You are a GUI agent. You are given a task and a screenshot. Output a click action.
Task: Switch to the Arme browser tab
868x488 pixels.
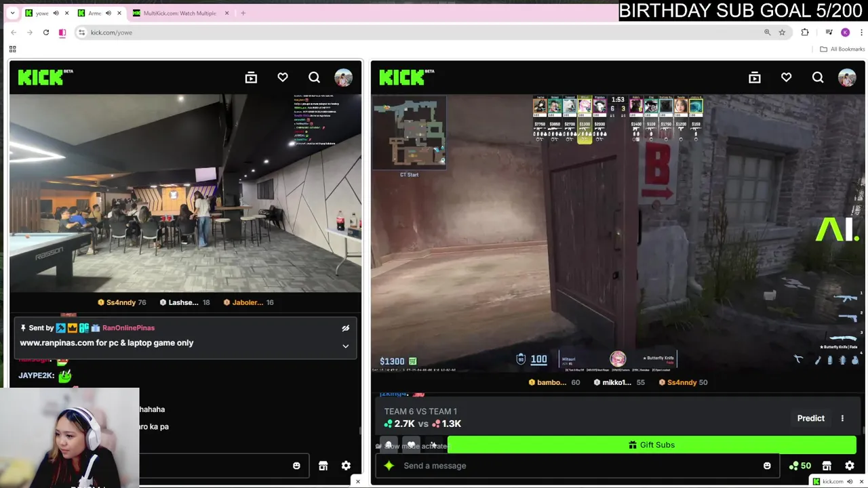[94, 13]
